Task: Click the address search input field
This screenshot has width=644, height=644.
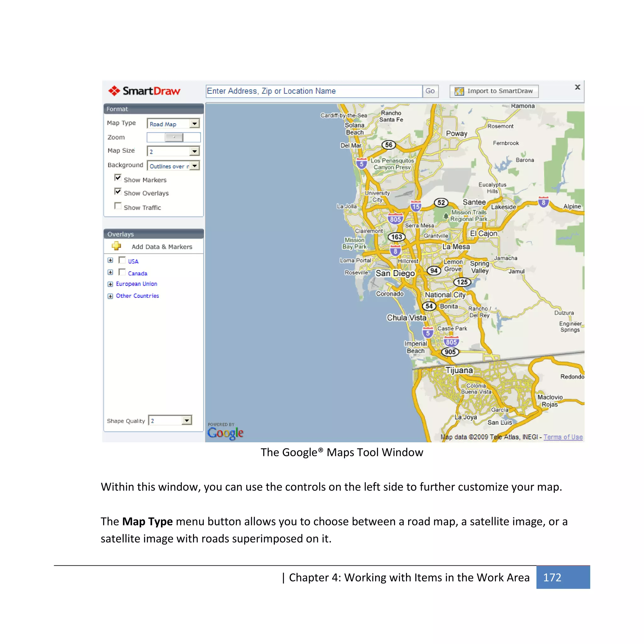Action: [x=314, y=91]
